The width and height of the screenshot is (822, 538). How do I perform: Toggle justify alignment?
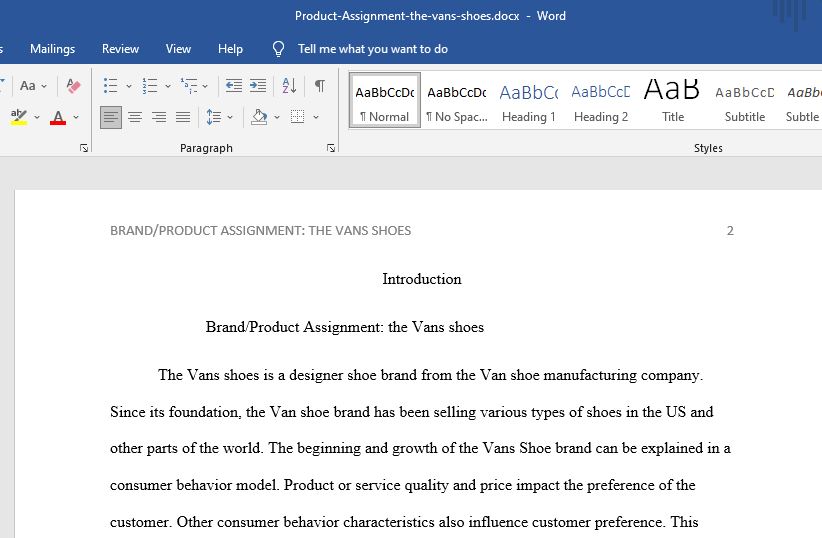182,117
